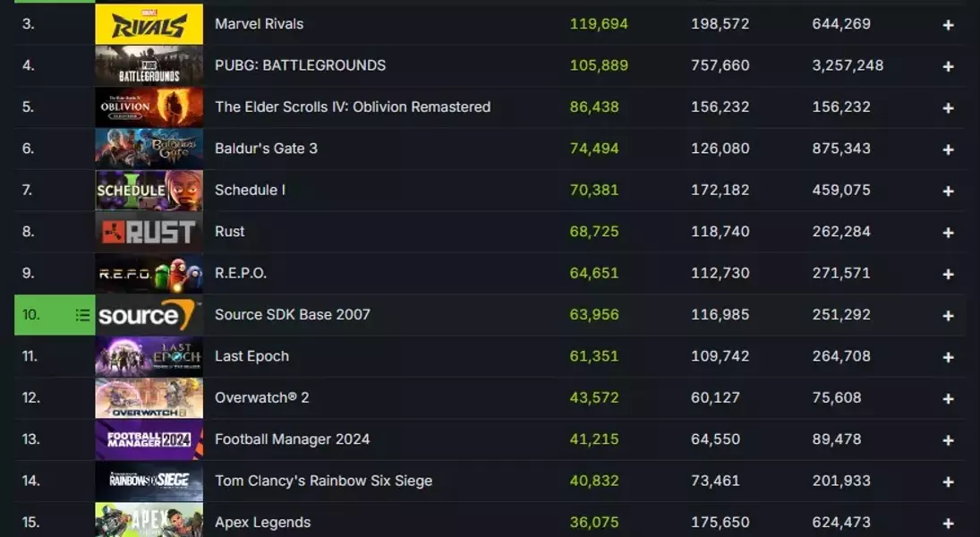This screenshot has width=980, height=537.
Task: Click the Baldur's Gate 3 title link
Action: click(266, 149)
